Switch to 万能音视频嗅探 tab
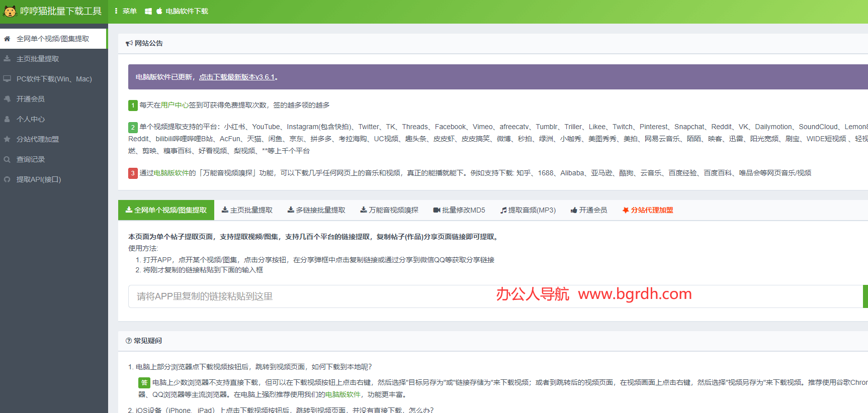868x413 pixels. tap(389, 210)
